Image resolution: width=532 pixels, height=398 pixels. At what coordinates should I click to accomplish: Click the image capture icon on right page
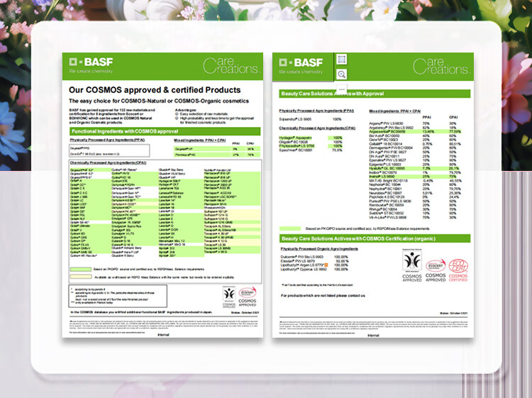(341, 59)
